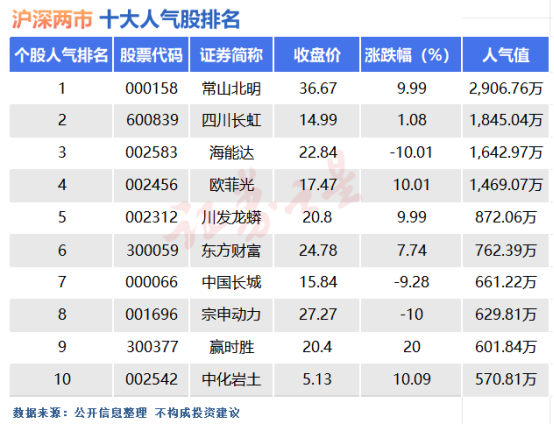This screenshot has width=554, height=425.
Task: Click the 收盘价 column header
Action: click(317, 55)
